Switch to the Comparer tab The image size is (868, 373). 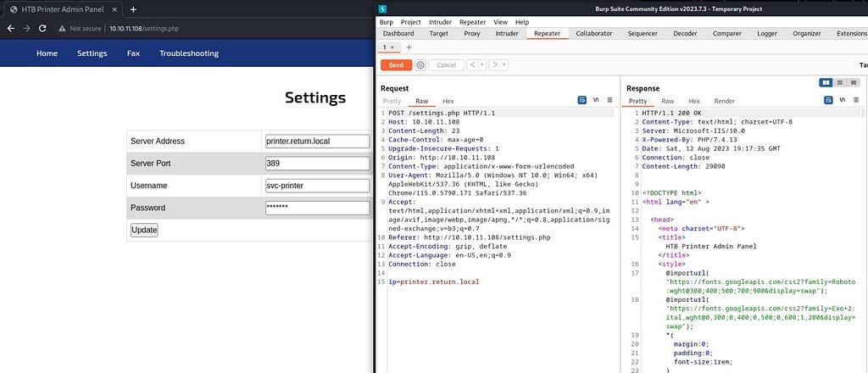tap(726, 34)
